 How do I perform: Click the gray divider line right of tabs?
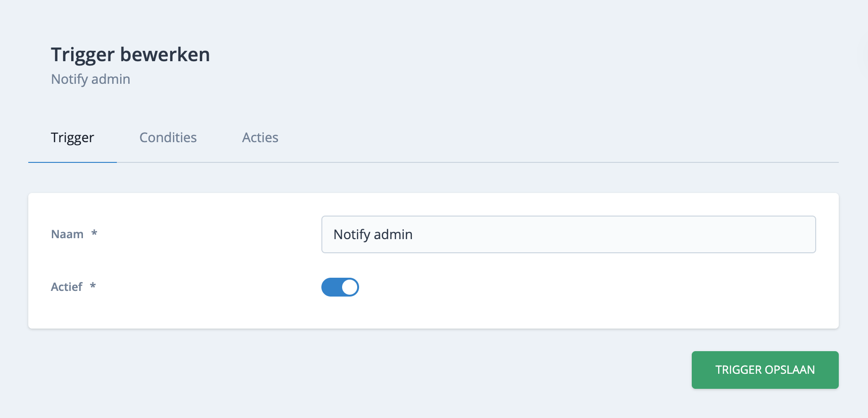click(x=518, y=162)
